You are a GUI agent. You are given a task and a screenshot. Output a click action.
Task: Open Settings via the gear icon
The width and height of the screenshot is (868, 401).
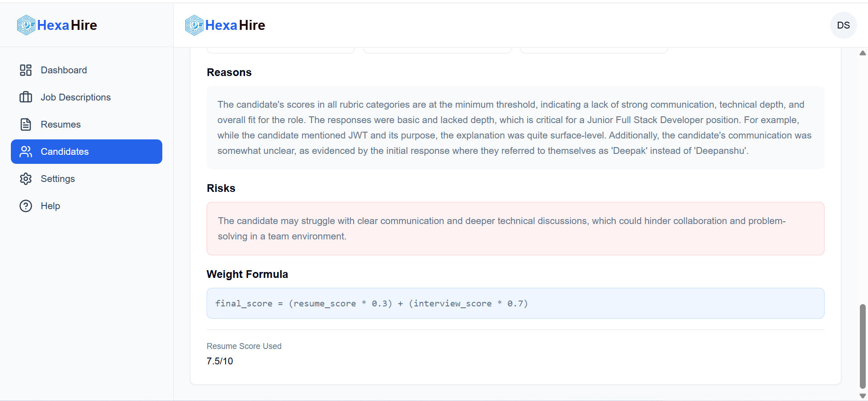tap(26, 179)
